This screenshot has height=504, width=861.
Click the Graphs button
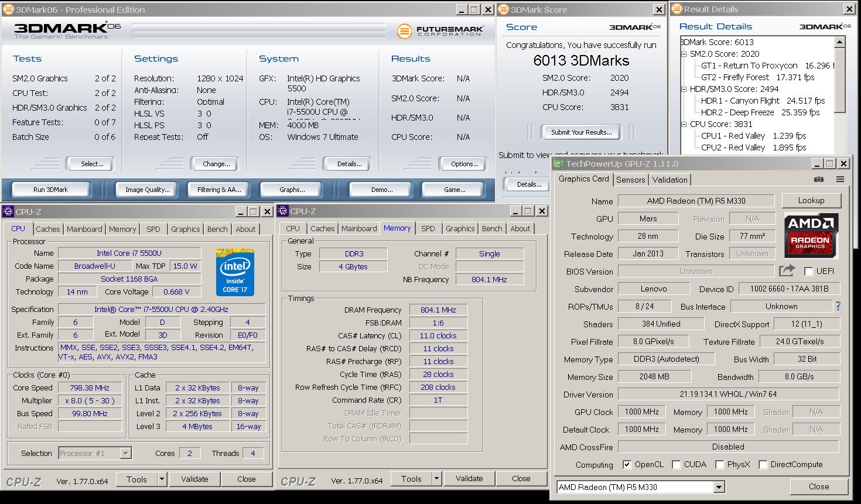click(292, 190)
